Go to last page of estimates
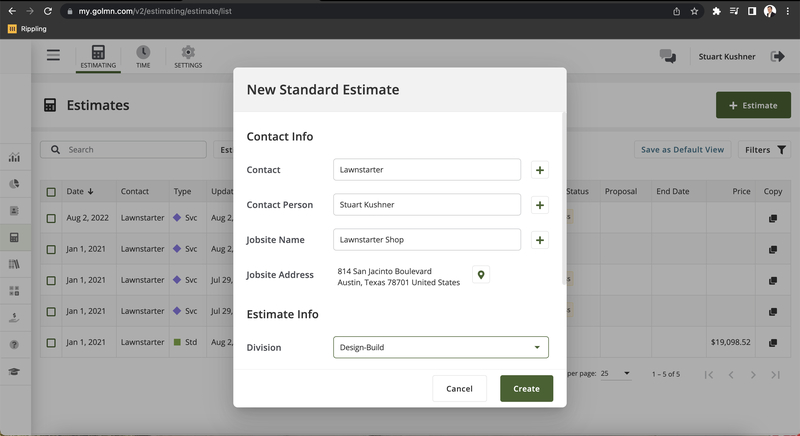Screen dimensions: 800x436 pos(776,375)
